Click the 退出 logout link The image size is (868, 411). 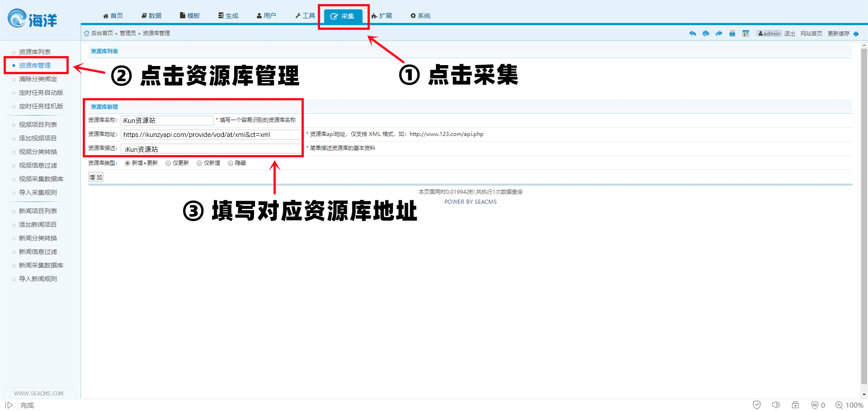[x=789, y=33]
